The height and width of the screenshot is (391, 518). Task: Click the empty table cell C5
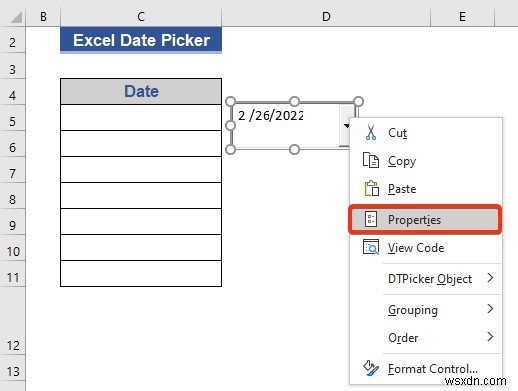tap(141, 118)
